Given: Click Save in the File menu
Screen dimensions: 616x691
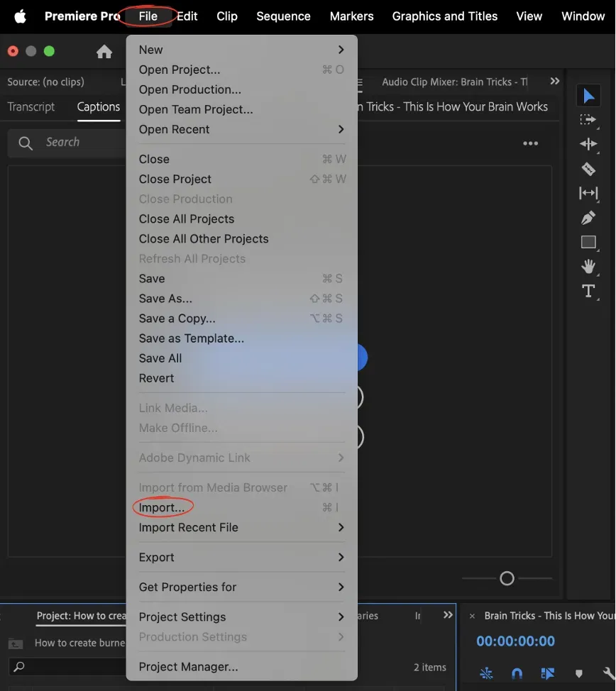Looking at the screenshot, I should coord(241,279).
